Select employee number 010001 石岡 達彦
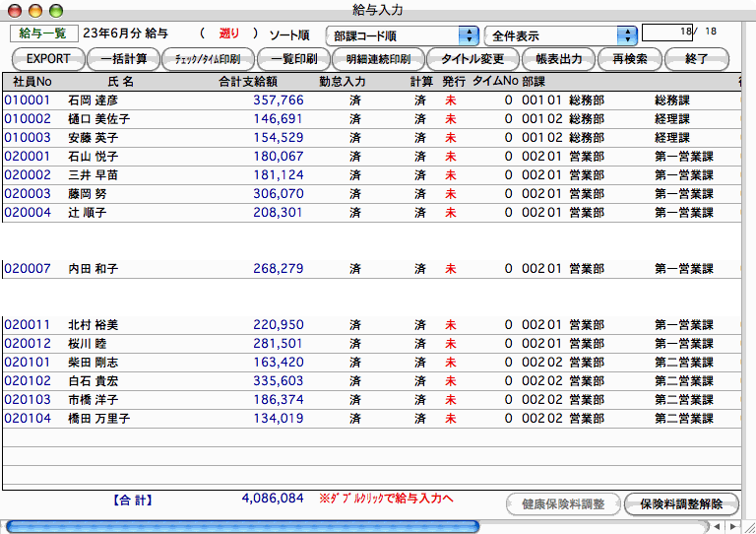This screenshot has height=534, width=756. [x=27, y=100]
